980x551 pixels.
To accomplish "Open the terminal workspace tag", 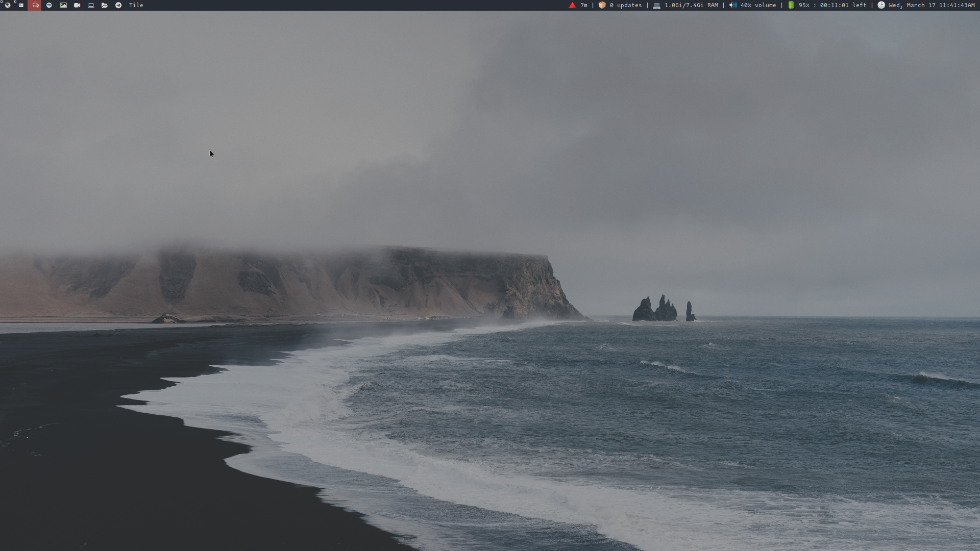I will (21, 5).
